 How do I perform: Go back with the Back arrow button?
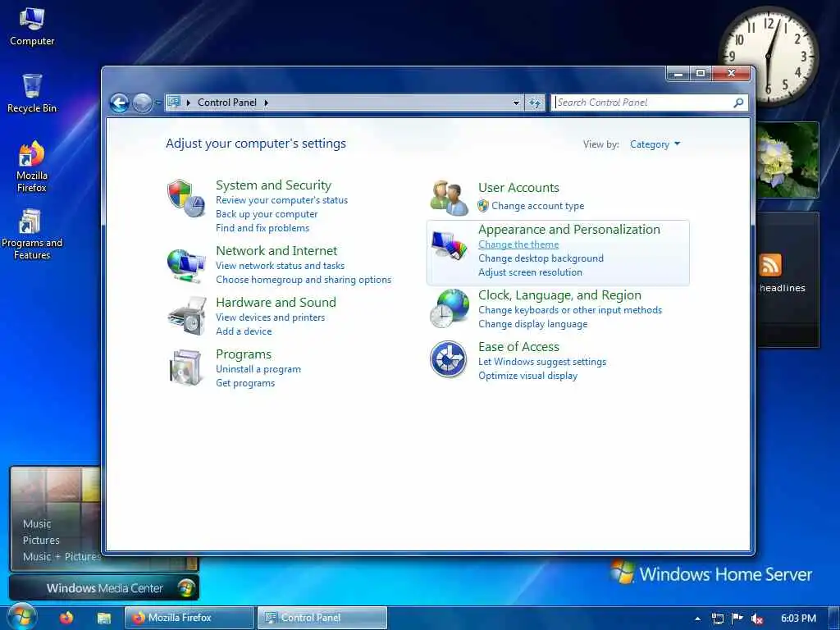[120, 103]
